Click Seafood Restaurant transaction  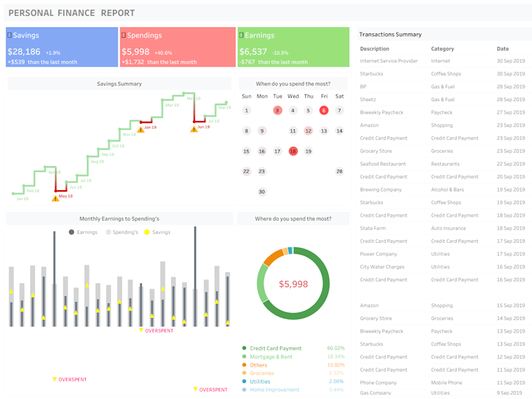pyautogui.click(x=383, y=164)
